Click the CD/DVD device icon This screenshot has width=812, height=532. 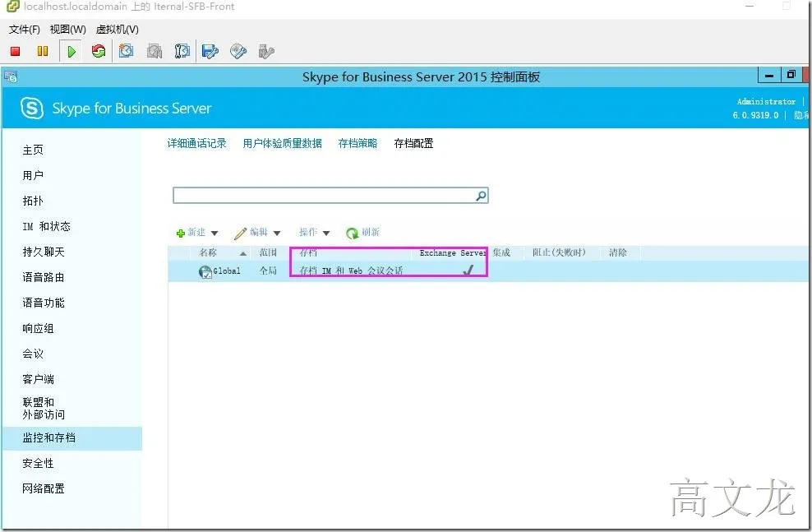pos(238,51)
